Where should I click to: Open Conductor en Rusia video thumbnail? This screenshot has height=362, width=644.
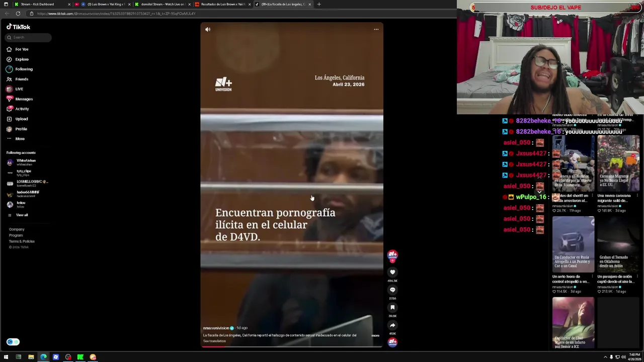click(x=573, y=244)
